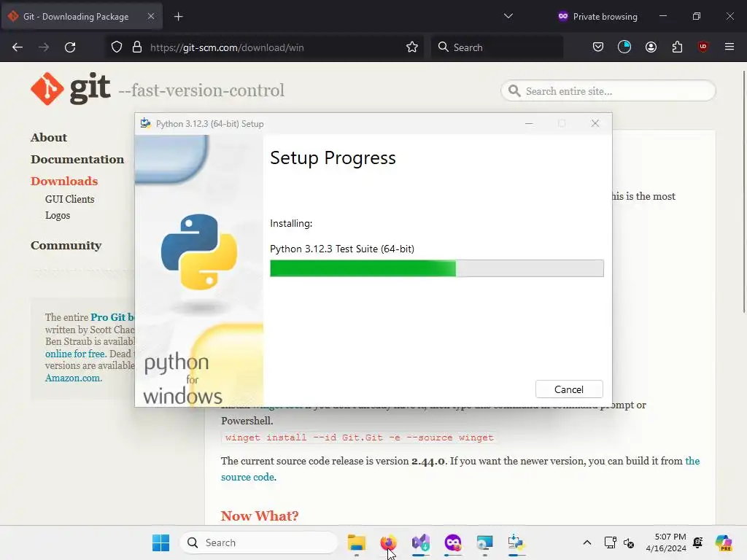Screen dimensions: 747x560
Task: Click the Windows taskbar Search box
Action: coord(258,542)
